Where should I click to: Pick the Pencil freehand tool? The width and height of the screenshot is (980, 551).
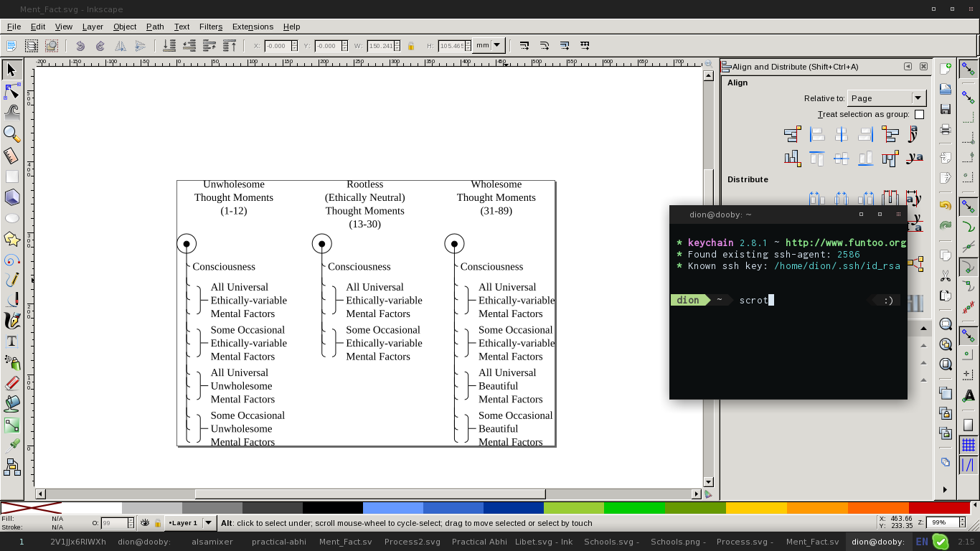[x=11, y=280]
